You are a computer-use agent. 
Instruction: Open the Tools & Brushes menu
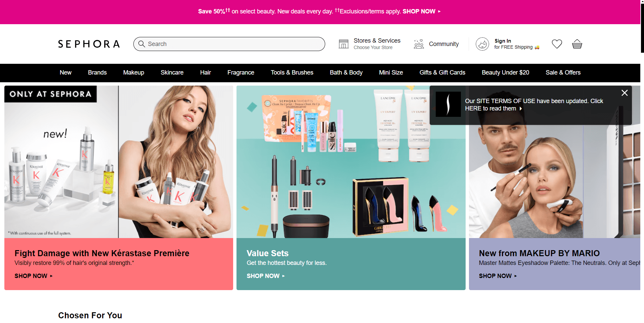pyautogui.click(x=292, y=73)
